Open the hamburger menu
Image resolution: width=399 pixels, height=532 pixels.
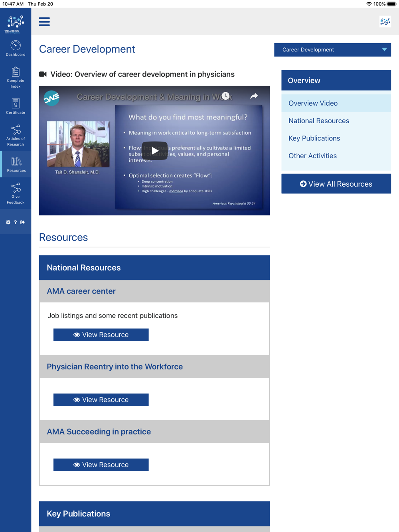[44, 22]
